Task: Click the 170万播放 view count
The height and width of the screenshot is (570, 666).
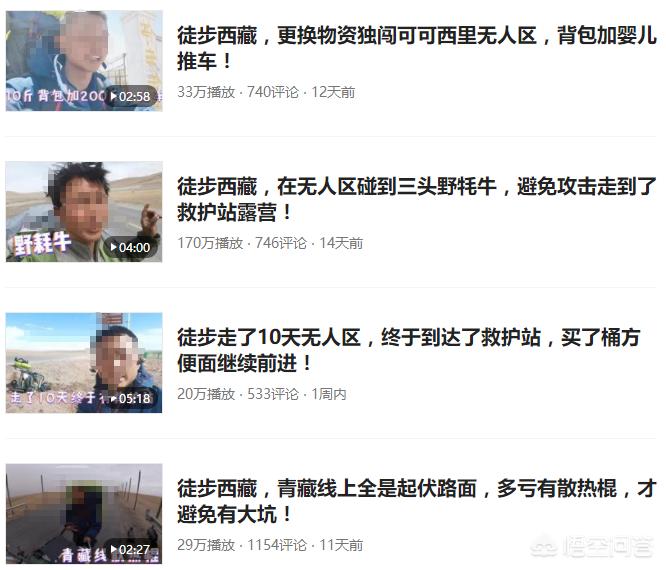Action: (x=210, y=243)
